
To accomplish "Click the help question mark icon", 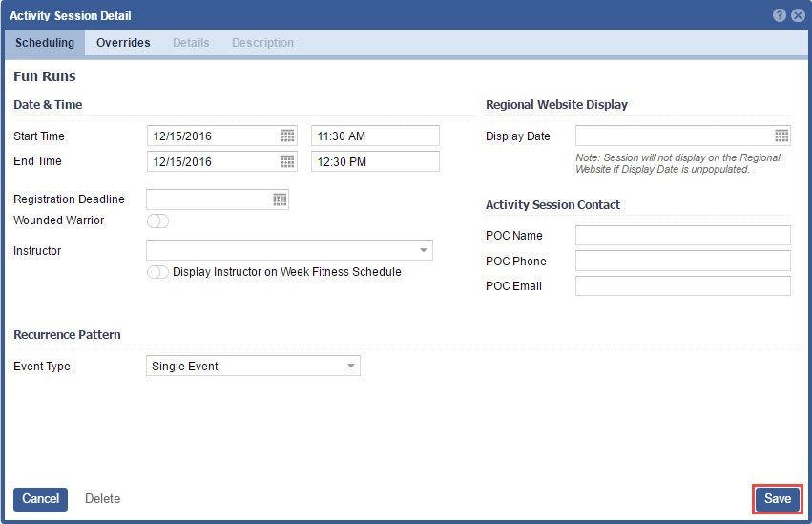I will tap(780, 15).
